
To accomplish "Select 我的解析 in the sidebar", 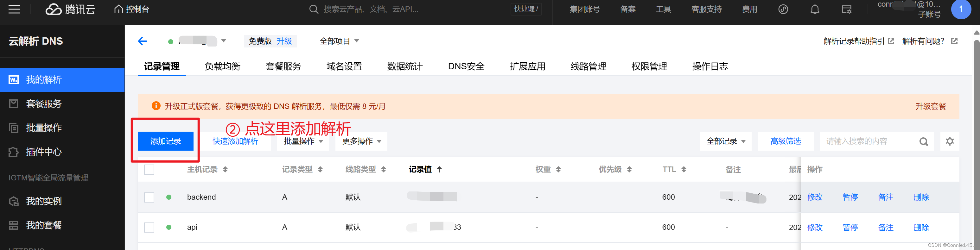I will [62, 80].
